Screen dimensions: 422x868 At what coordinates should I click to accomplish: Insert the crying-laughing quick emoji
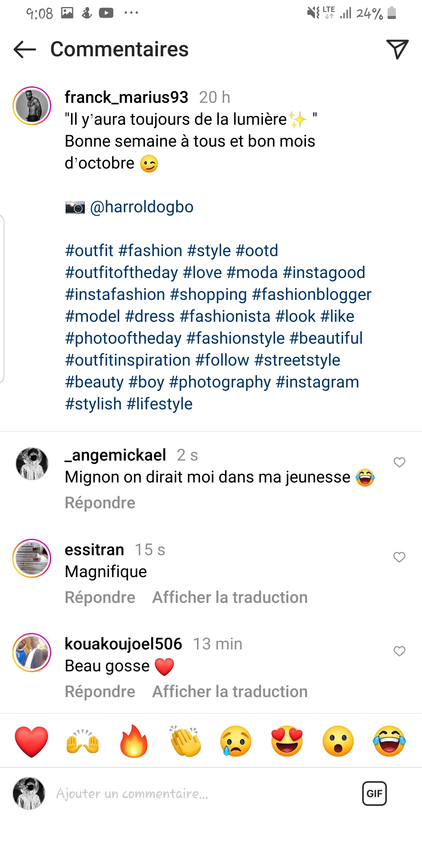(x=390, y=741)
